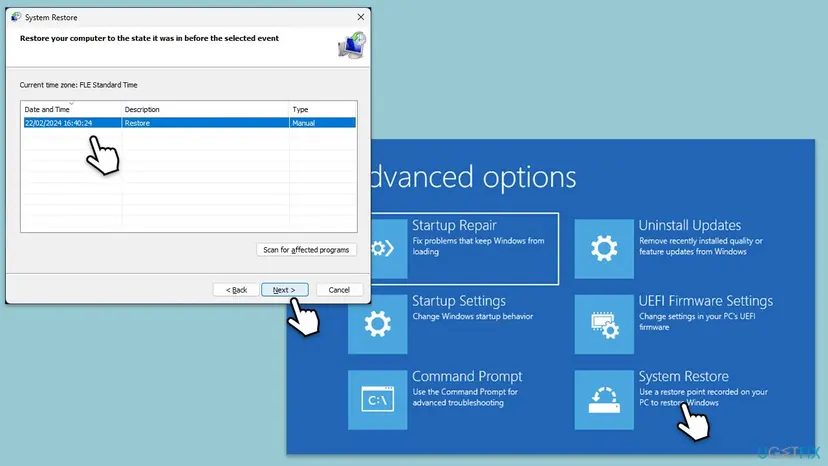Image resolution: width=828 pixels, height=466 pixels.
Task: Click 'Change settings in your PC's UEFI firmware' text
Action: [x=697, y=321]
